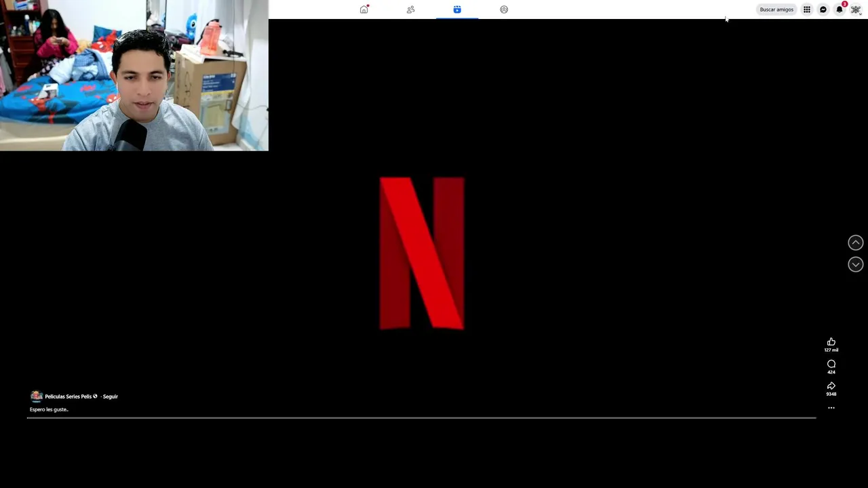Open the reel comments
Screen dimensions: 868x488
pos(831,364)
